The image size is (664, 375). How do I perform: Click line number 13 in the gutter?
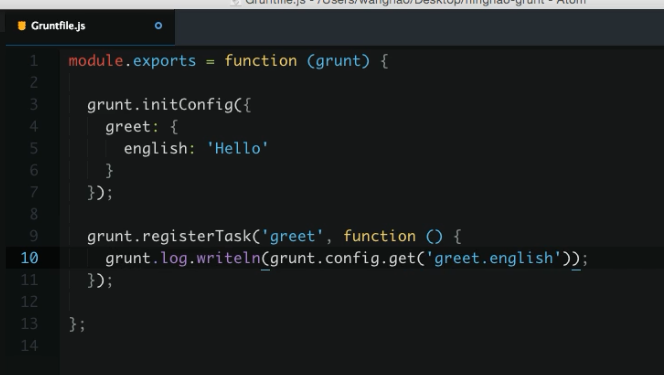(x=30, y=324)
